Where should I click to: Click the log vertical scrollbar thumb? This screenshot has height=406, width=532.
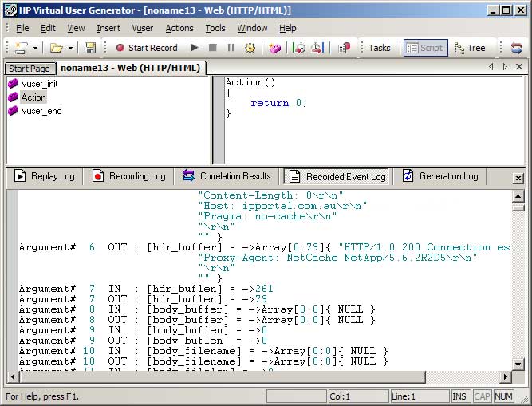click(518, 207)
